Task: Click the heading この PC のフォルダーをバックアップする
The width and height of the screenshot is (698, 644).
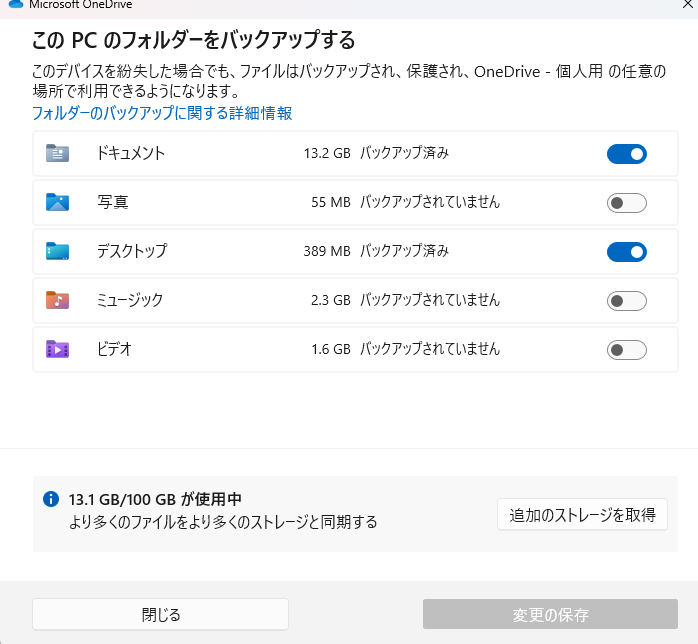Action: click(x=193, y=40)
